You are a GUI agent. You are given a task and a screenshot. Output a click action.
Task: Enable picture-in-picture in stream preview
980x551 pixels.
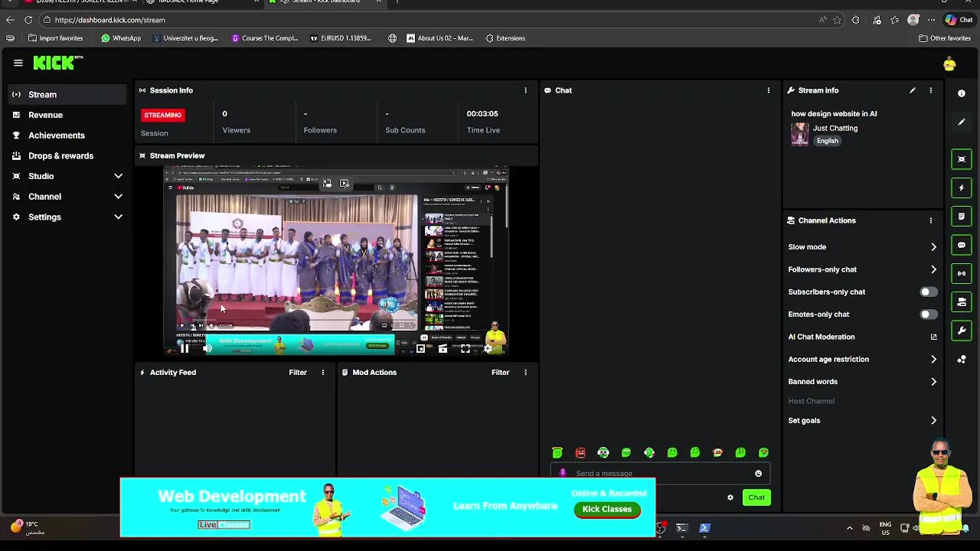pyautogui.click(x=420, y=349)
